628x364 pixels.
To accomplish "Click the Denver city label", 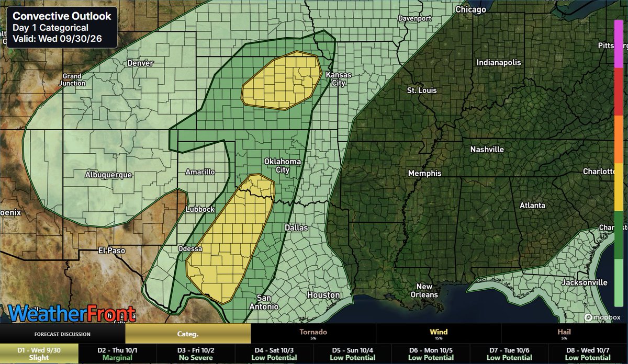I will pos(140,63).
